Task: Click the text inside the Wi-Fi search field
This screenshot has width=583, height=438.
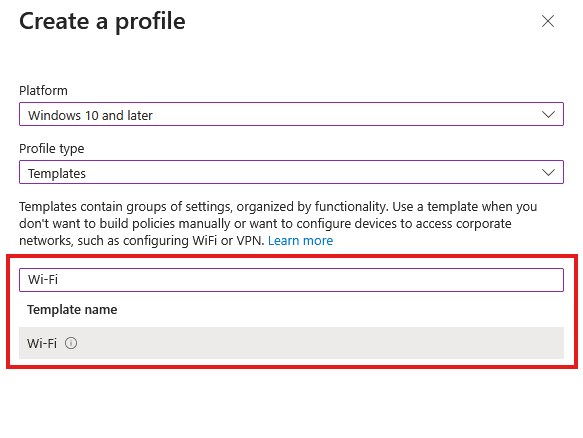Action: (x=43, y=280)
